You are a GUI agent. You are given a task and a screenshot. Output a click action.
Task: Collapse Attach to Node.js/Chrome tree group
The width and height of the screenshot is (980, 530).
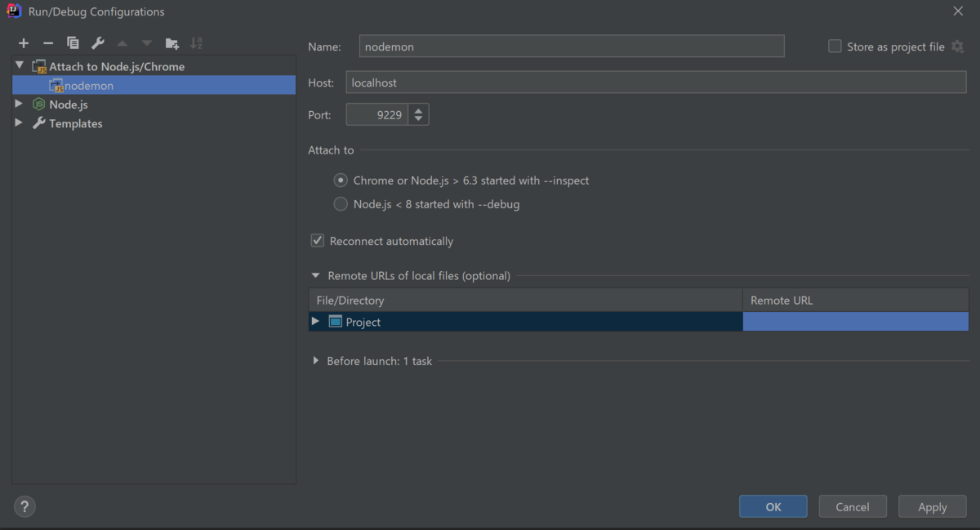pyautogui.click(x=20, y=65)
